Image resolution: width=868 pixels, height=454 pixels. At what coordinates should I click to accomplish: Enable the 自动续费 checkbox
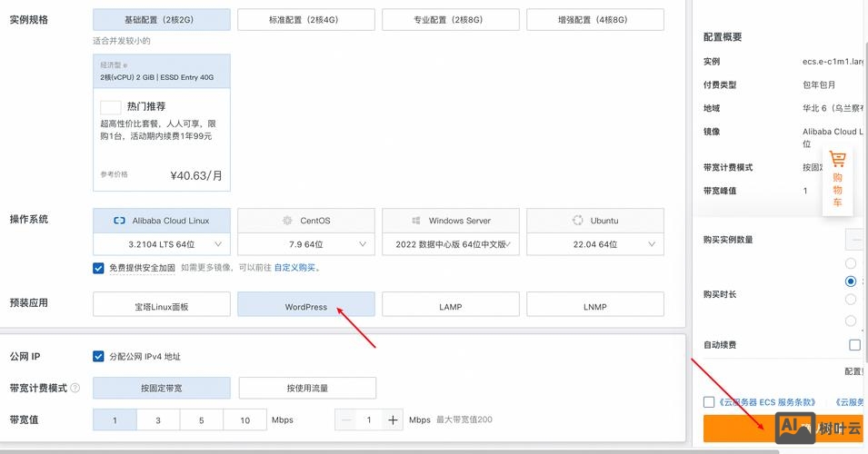854,345
